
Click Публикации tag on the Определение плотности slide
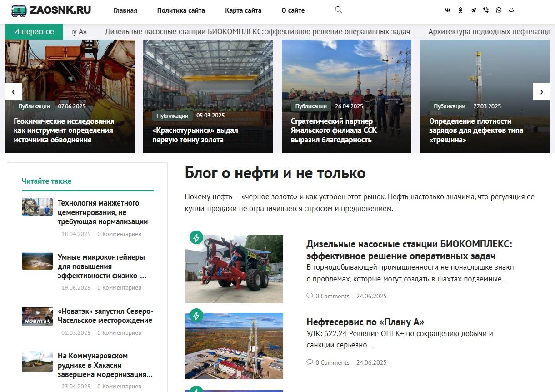coord(449,106)
